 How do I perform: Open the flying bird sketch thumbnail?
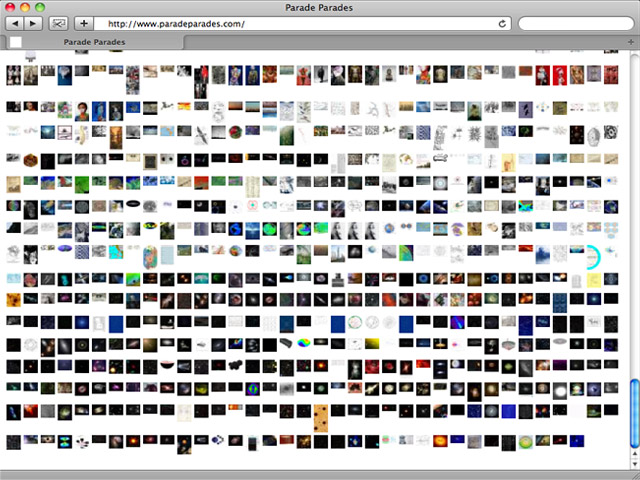click(x=201, y=135)
